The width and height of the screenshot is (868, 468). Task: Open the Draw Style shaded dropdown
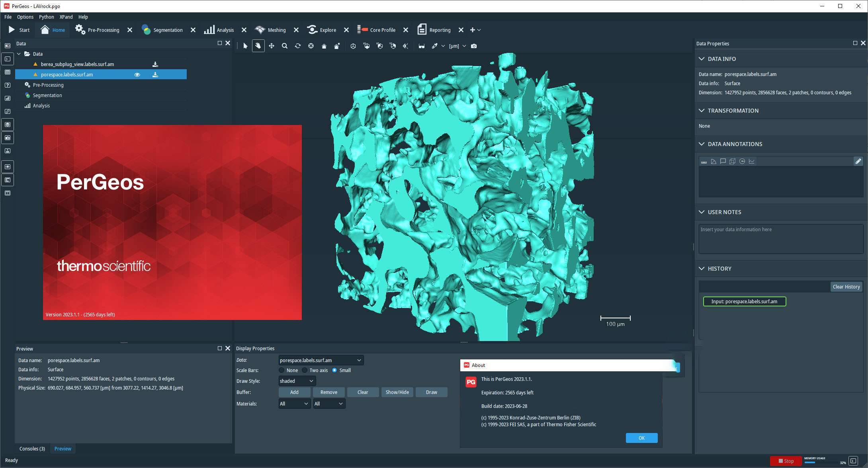click(x=297, y=381)
